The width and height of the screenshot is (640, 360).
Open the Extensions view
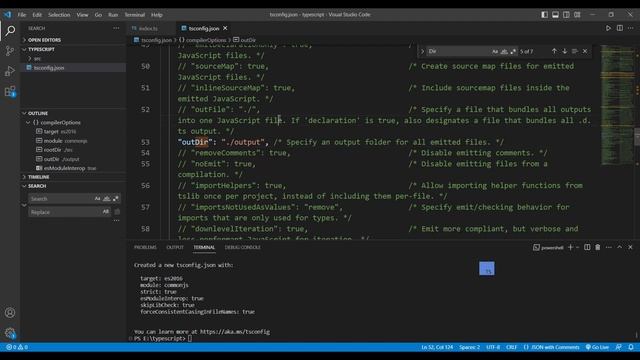(x=10, y=91)
